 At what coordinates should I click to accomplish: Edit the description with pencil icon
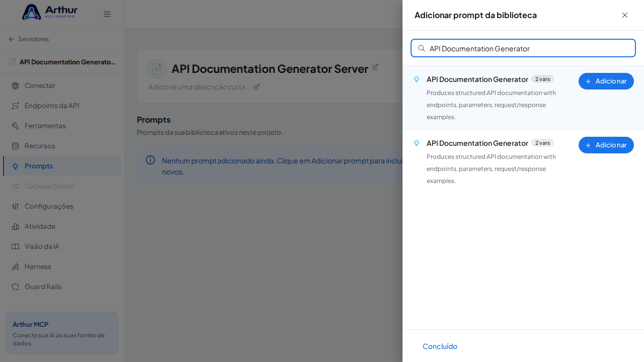[257, 86]
